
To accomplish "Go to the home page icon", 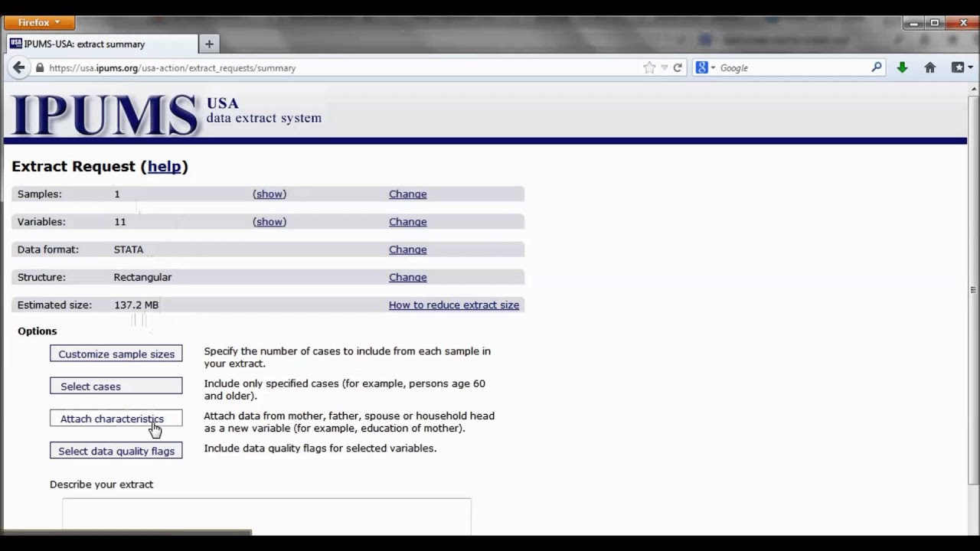I will (x=929, y=67).
